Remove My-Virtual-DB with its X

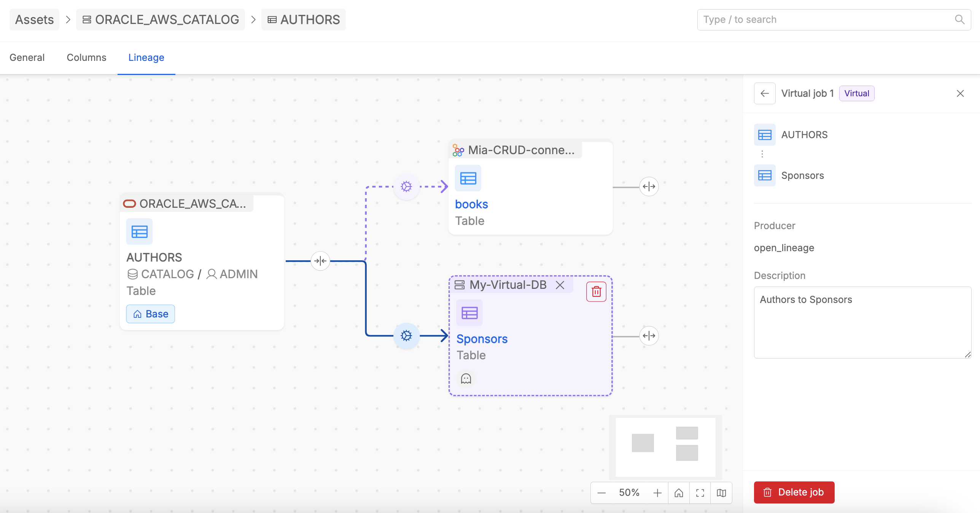coord(560,285)
